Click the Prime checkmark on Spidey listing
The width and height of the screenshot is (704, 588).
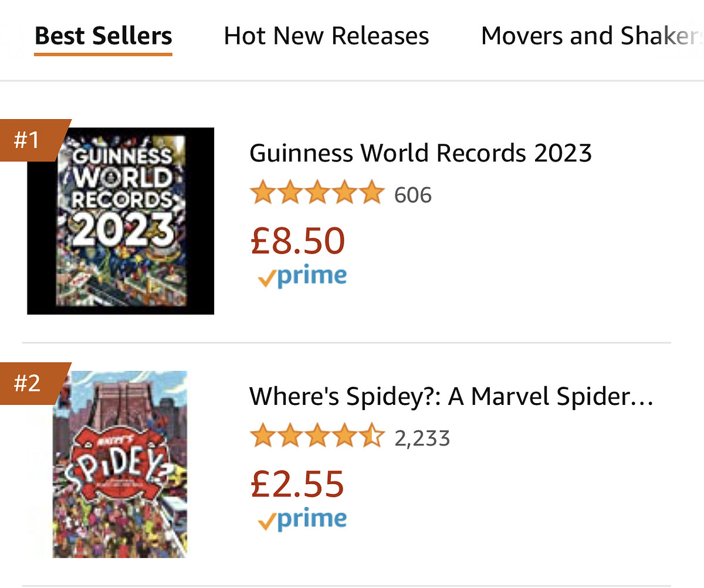coord(266,522)
